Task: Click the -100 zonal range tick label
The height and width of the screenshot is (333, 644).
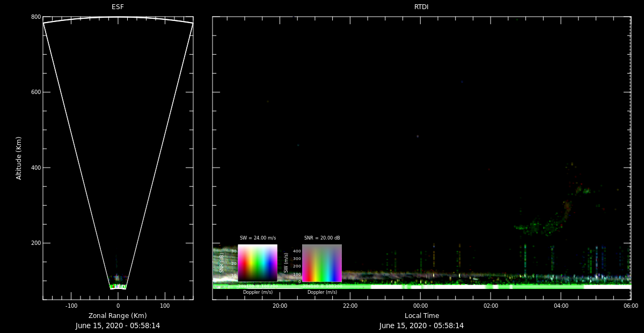Action: point(71,306)
